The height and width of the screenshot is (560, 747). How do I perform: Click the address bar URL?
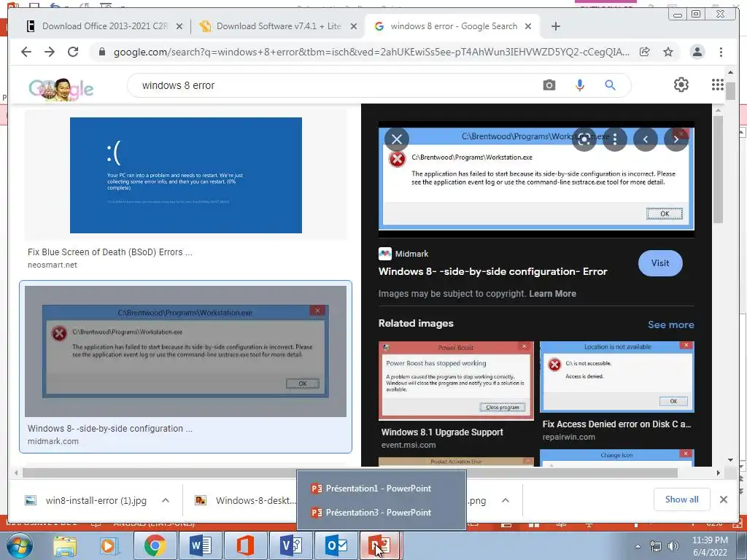tap(371, 52)
